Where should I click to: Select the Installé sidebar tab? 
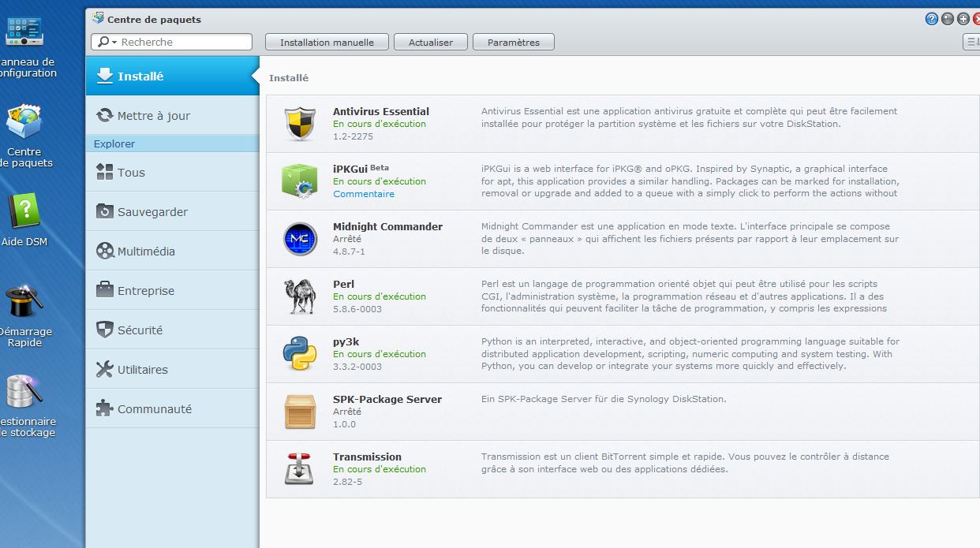point(172,76)
